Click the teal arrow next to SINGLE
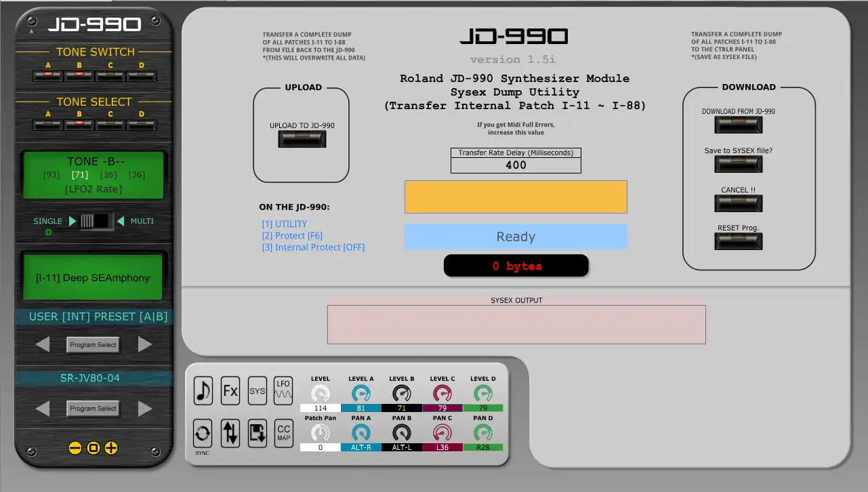Image resolution: width=868 pixels, height=492 pixels. tap(73, 221)
